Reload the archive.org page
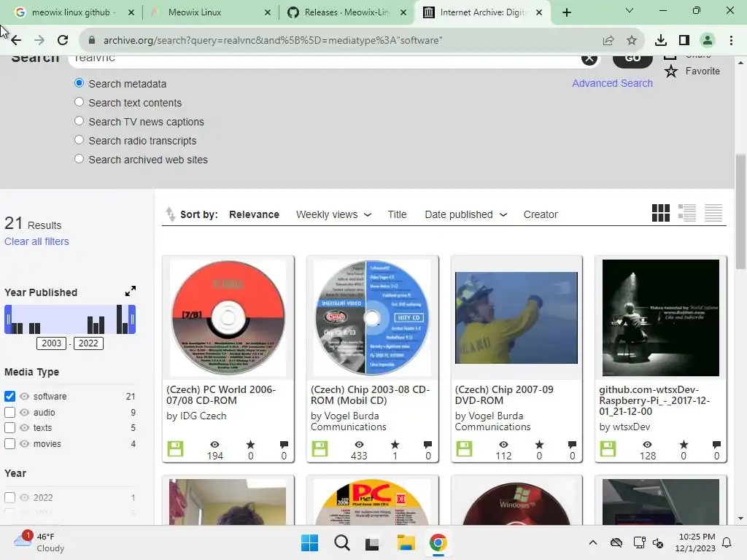 [x=63, y=41]
